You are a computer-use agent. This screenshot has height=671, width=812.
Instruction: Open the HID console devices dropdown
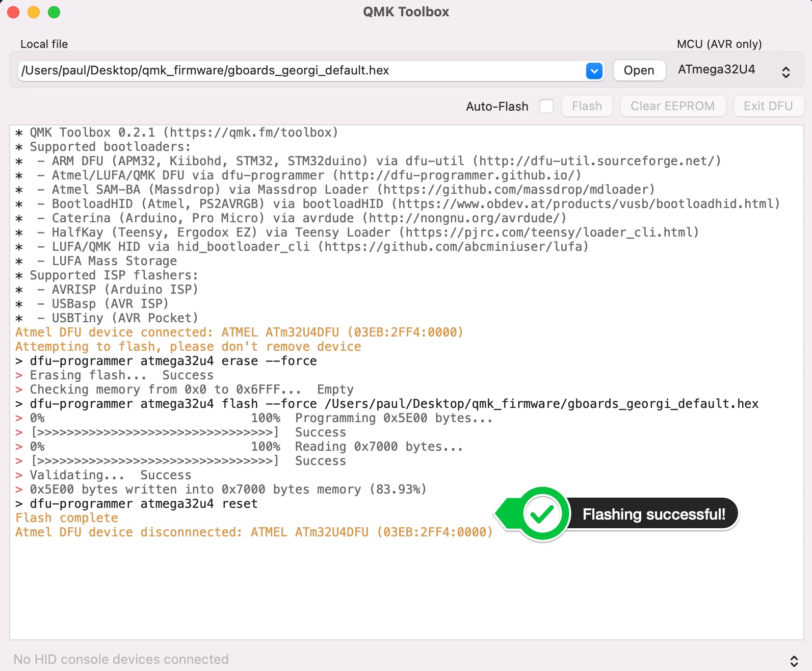click(x=794, y=661)
